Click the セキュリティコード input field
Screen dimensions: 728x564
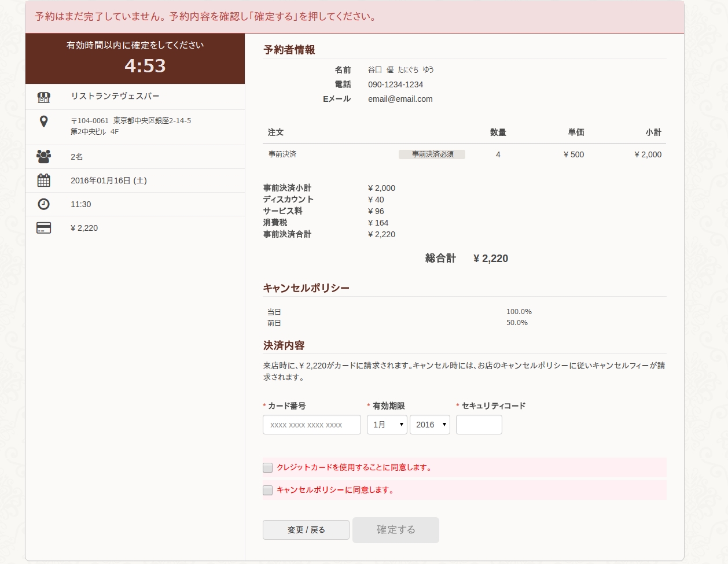point(479,424)
